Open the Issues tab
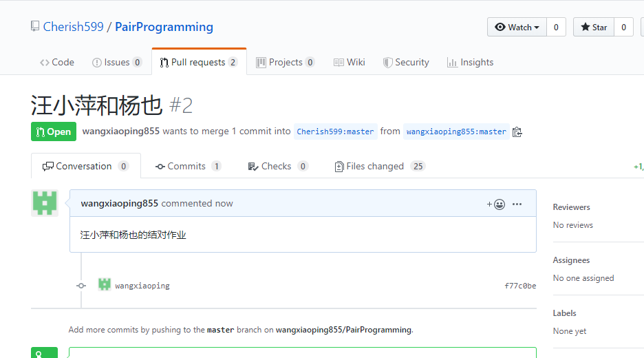 tap(116, 62)
